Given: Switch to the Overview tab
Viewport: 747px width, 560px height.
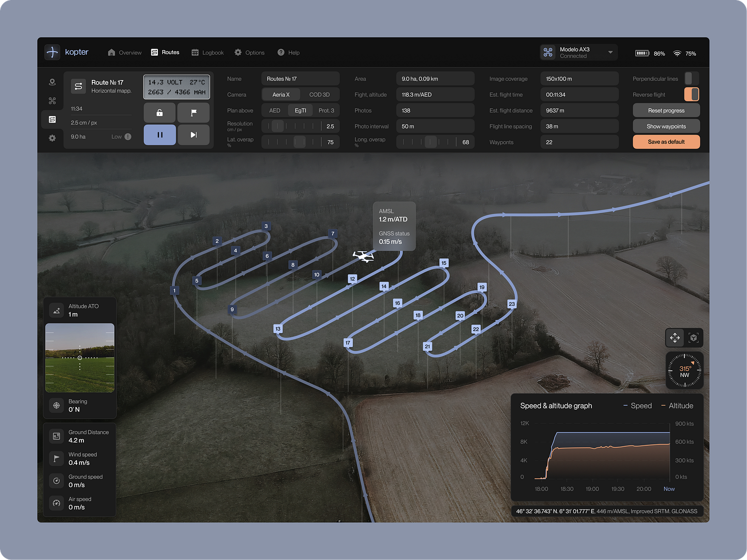Looking at the screenshot, I should [x=130, y=52].
